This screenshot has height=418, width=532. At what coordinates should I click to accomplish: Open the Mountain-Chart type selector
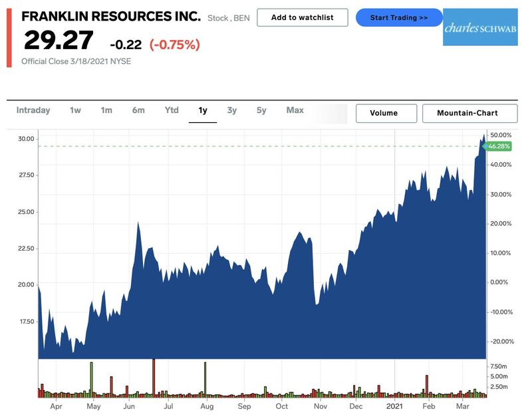pos(469,113)
